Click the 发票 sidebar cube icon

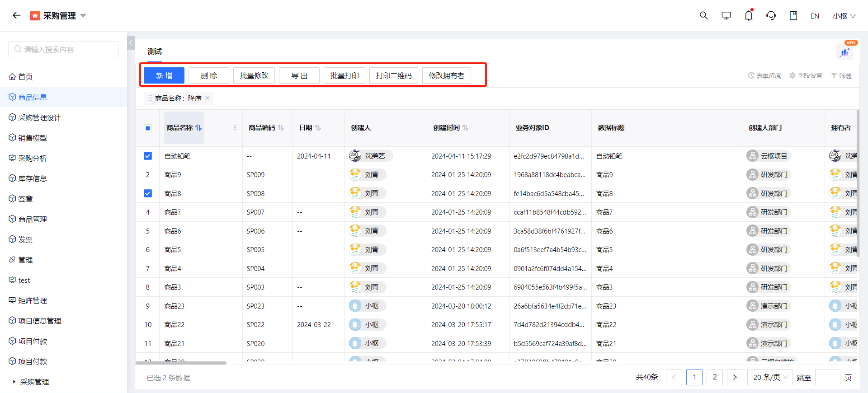tap(12, 239)
